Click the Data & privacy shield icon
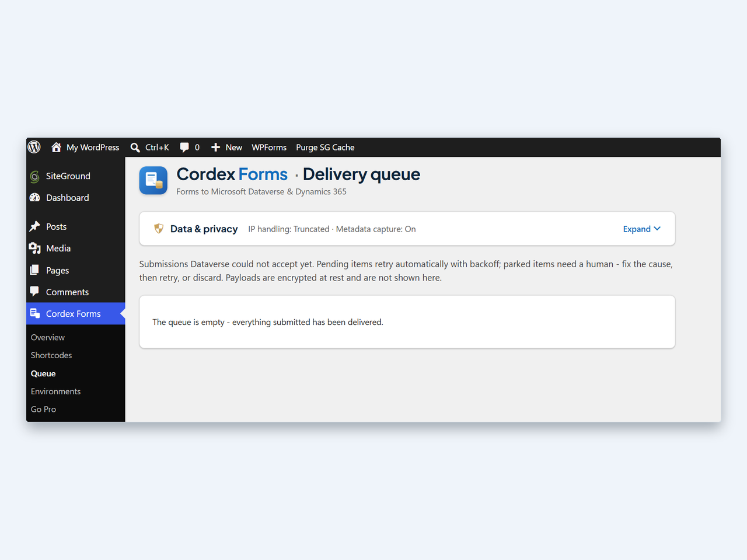The width and height of the screenshot is (747, 560). [x=159, y=229]
